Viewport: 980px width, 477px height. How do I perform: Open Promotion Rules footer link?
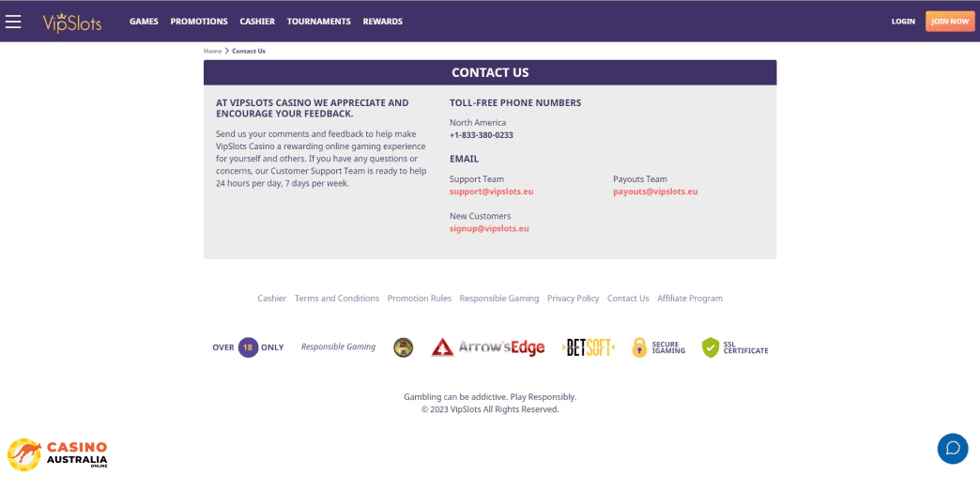click(420, 299)
